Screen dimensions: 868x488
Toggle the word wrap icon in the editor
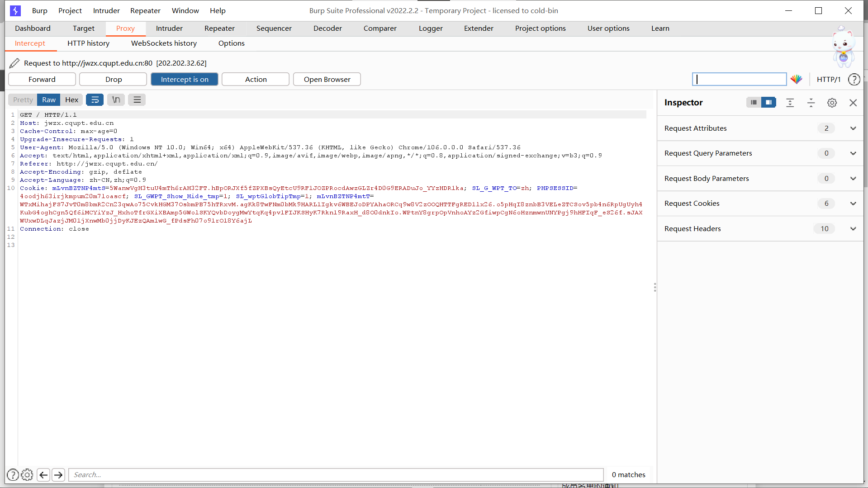coord(95,99)
